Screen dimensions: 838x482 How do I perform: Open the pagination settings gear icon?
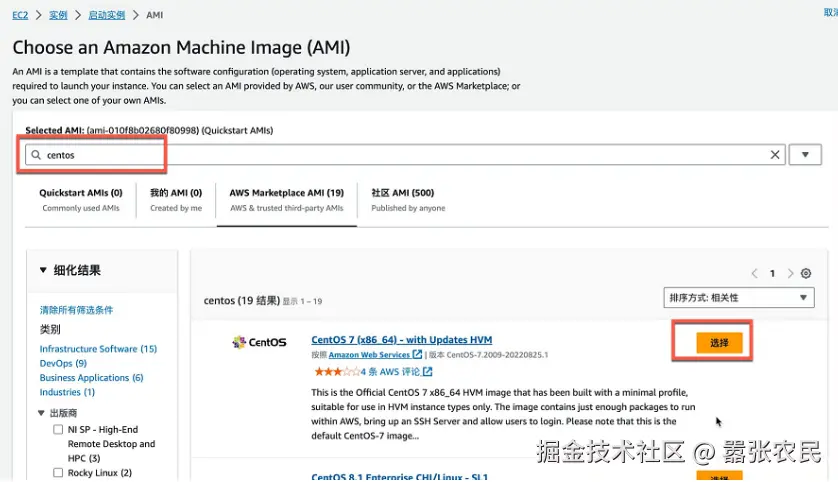pyautogui.click(x=806, y=274)
